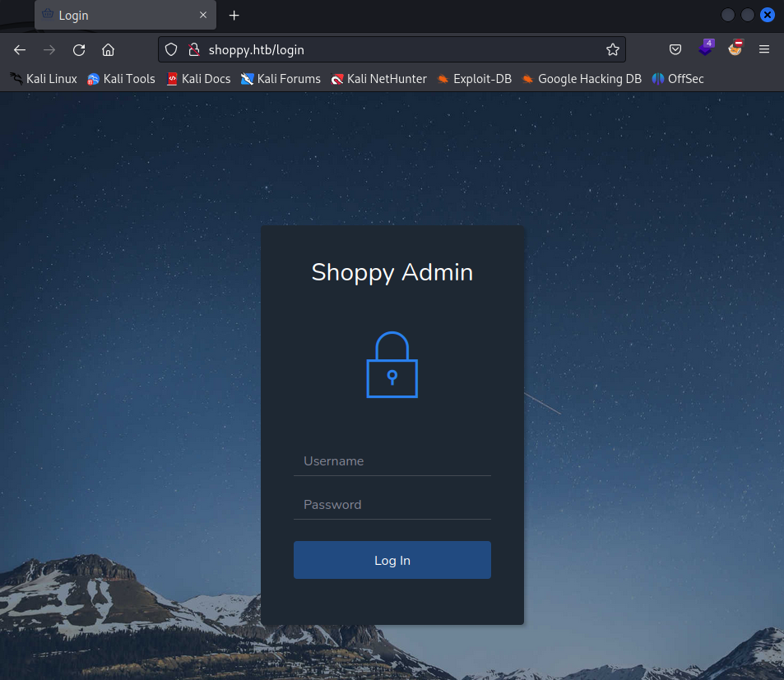
Task: Click the Shoppy Admin heading
Action: point(392,273)
